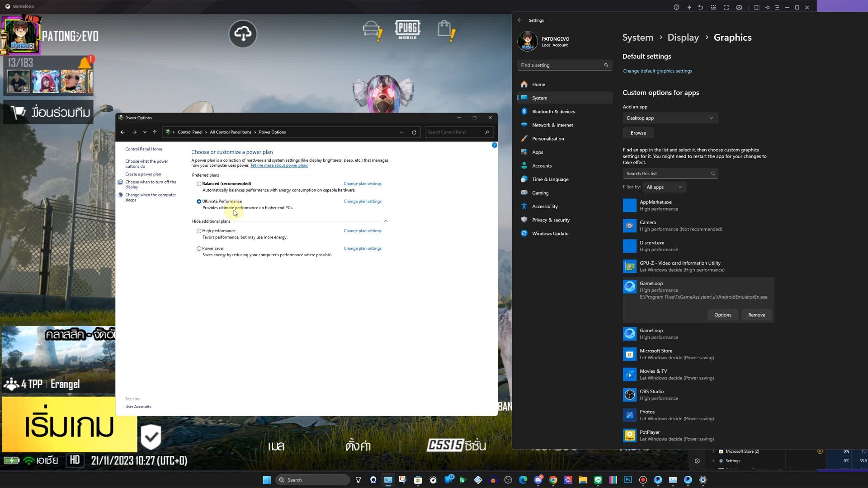Viewport: 868px width, 488px height.
Task: Click the Search this list field
Action: click(670, 174)
